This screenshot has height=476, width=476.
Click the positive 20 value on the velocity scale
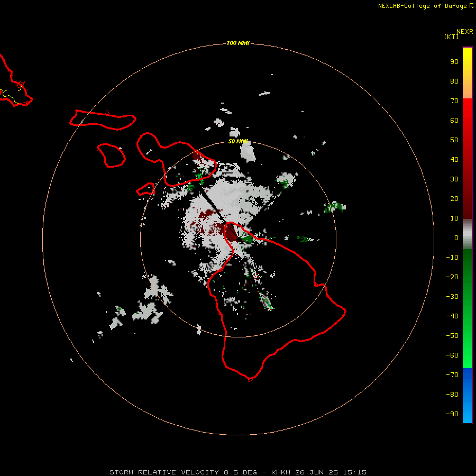click(x=454, y=199)
